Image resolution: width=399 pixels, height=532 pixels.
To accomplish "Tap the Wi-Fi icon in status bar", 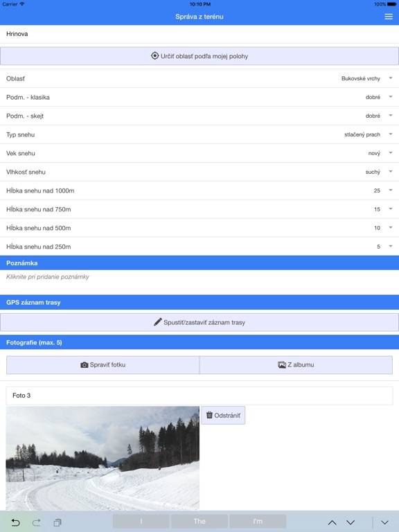I will [x=22, y=4].
